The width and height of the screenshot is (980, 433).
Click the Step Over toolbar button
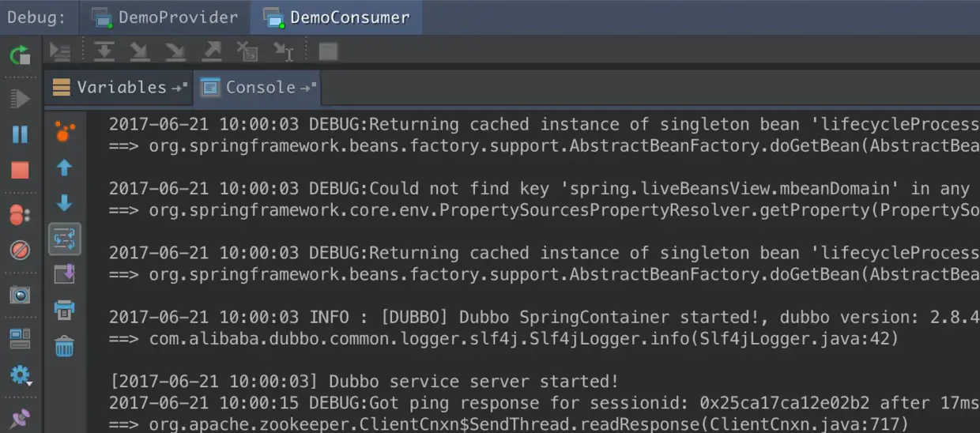tap(104, 51)
